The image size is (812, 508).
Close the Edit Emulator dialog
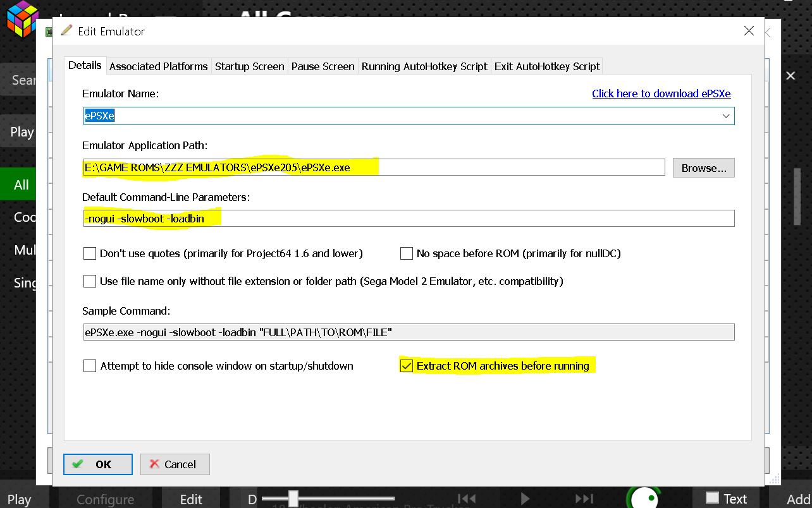[749, 31]
